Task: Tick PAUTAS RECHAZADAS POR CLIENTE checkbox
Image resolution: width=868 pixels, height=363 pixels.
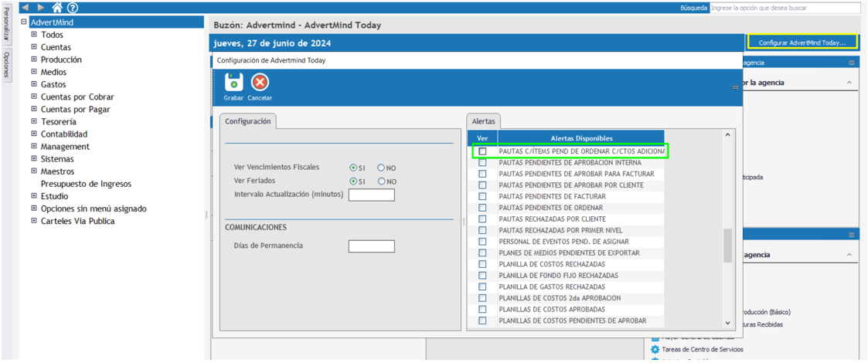Action: pos(483,219)
